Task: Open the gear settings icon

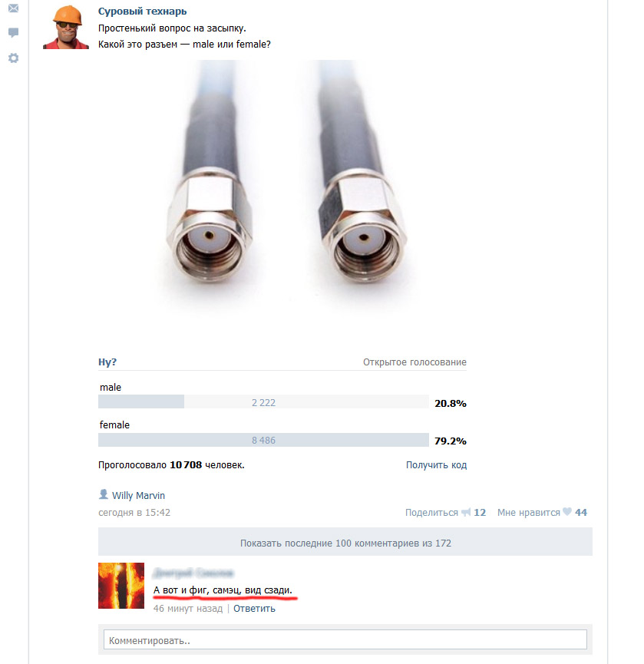Action: (x=14, y=58)
